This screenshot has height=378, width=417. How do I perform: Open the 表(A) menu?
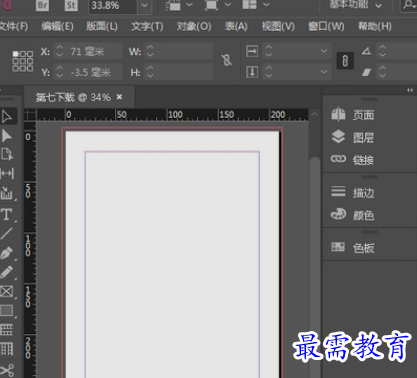tap(236, 26)
